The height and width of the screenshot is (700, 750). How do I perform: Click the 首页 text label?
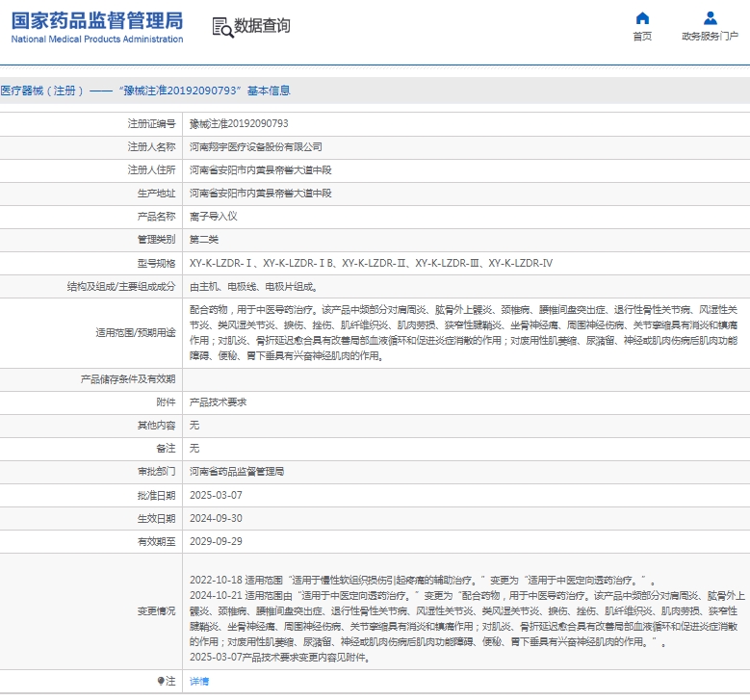tap(642, 37)
